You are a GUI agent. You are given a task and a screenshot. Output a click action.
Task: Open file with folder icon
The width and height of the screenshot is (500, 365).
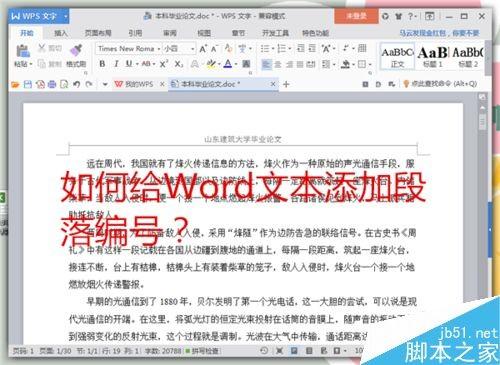(15, 84)
